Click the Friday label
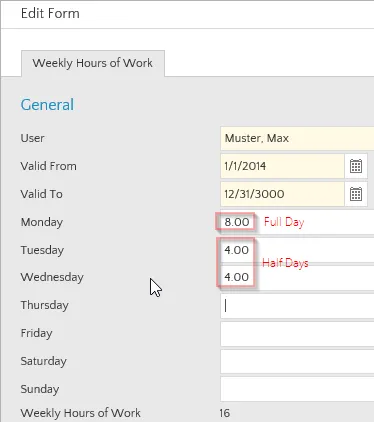This screenshot has width=374, height=422. (x=37, y=333)
